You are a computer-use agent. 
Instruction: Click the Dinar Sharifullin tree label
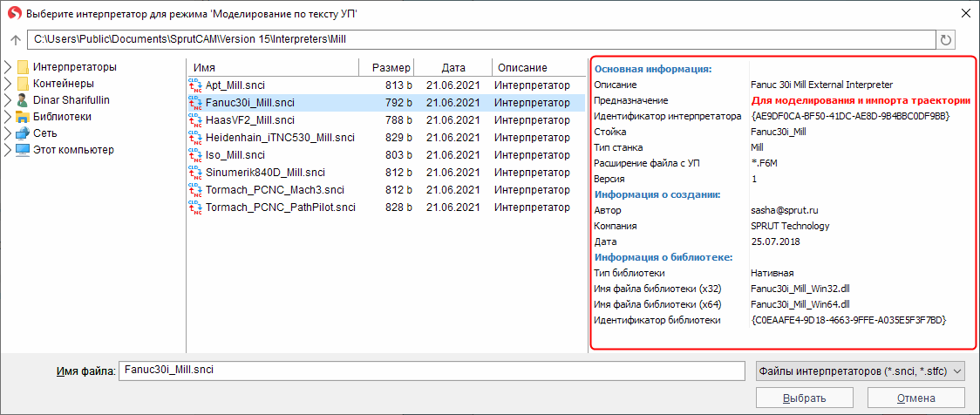[x=71, y=100]
